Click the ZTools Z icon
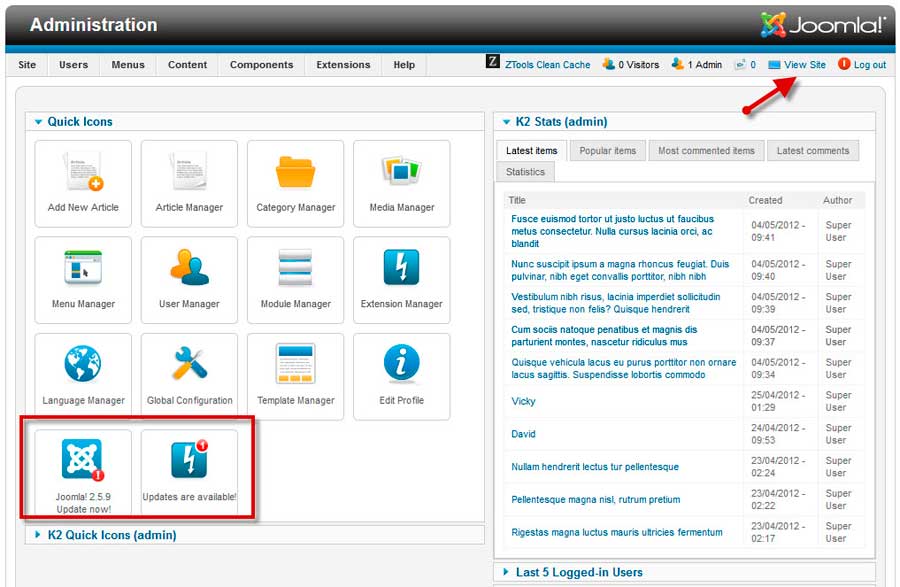 pyautogui.click(x=492, y=61)
